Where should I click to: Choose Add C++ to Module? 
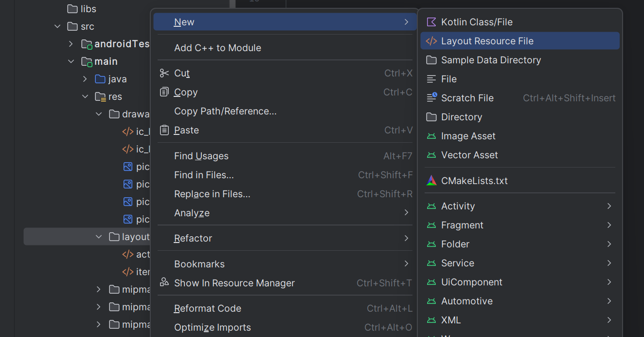coord(217,48)
